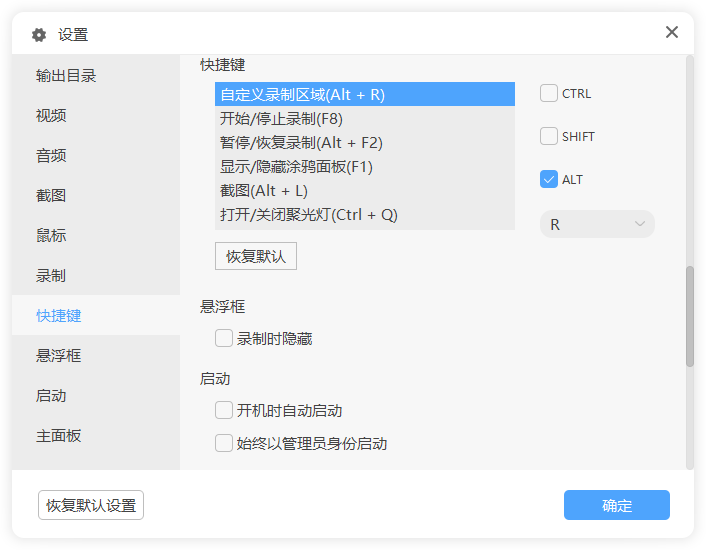The height and width of the screenshot is (550, 706).
Task: Enable 开机时自动启动 option
Action: 224,410
